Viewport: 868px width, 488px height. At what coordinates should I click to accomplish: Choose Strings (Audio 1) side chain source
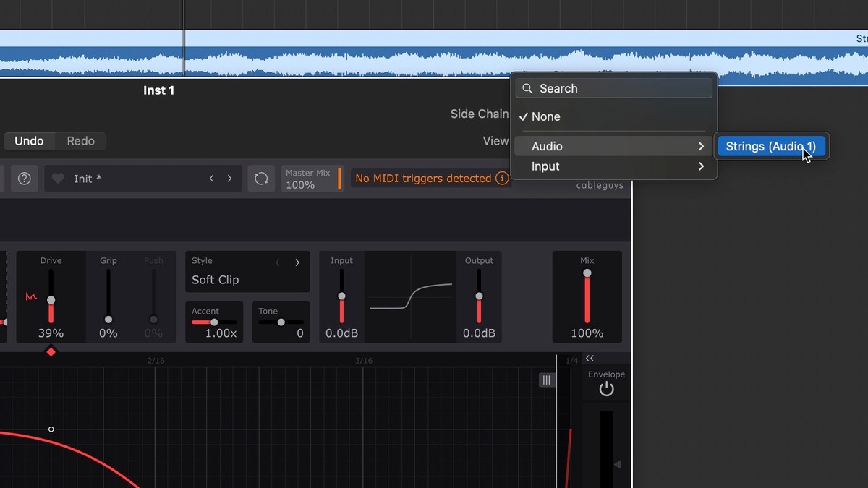coord(770,146)
